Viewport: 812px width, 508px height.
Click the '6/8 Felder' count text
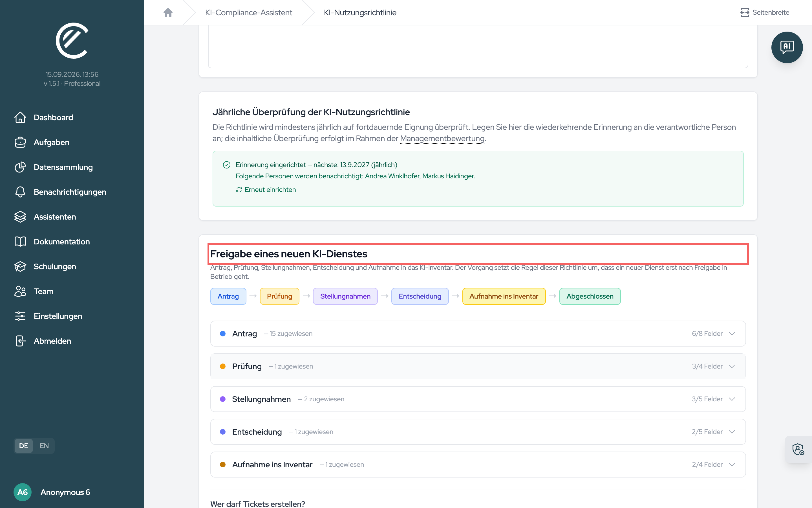[707, 334]
